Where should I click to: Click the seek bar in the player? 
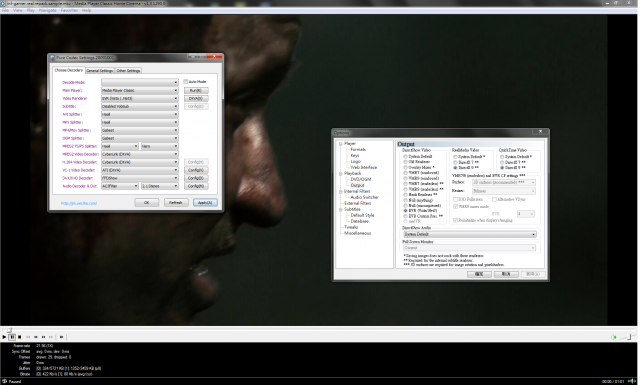[318, 330]
